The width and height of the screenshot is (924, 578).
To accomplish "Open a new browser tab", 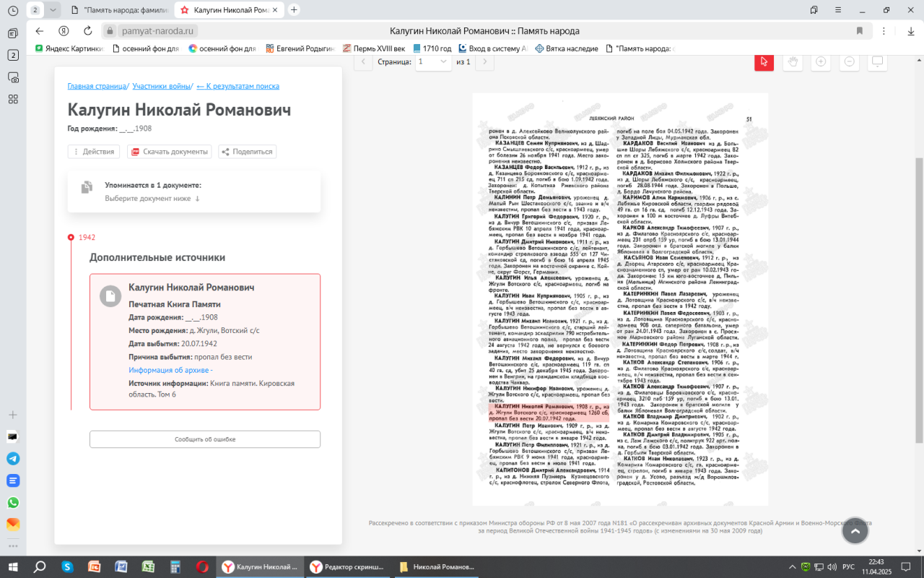I will (294, 10).
